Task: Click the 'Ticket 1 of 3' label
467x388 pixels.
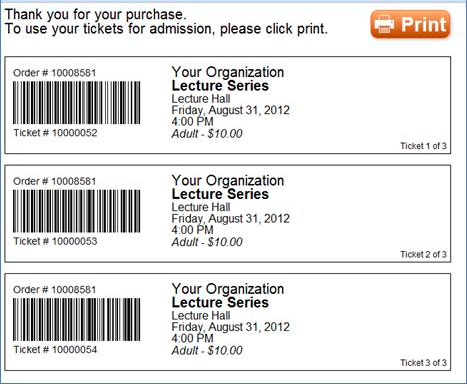Action: pyautogui.click(x=423, y=146)
